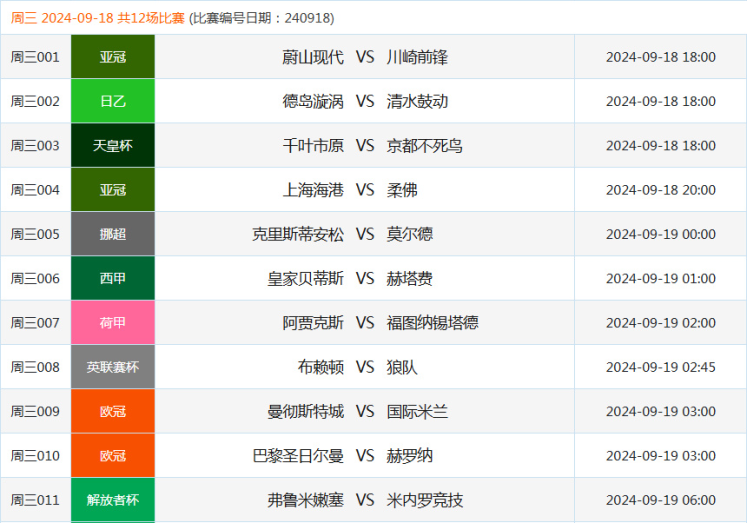
Task: Click away team 京都不死鸟
Action: 424,146
